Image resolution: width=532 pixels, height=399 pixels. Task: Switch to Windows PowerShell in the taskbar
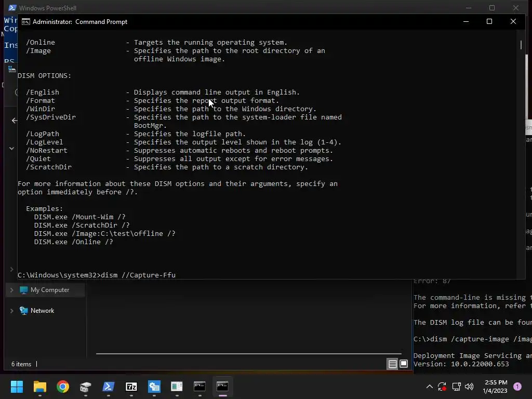pos(109,387)
